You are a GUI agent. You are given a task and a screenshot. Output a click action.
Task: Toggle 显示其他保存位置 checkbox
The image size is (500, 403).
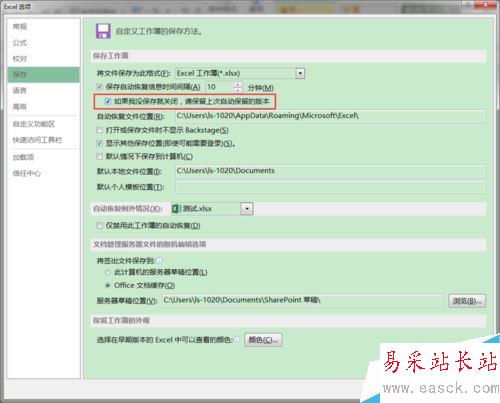pyautogui.click(x=99, y=144)
